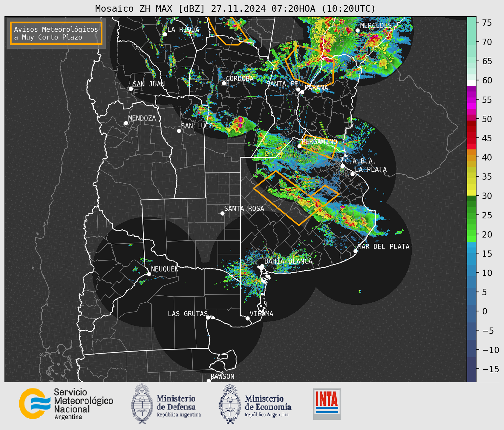Click the SAN LUIS city label

197,126
